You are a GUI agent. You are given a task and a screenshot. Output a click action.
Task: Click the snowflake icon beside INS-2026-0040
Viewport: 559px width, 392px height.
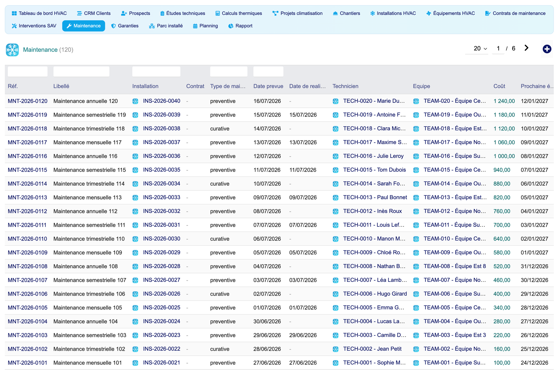(135, 101)
